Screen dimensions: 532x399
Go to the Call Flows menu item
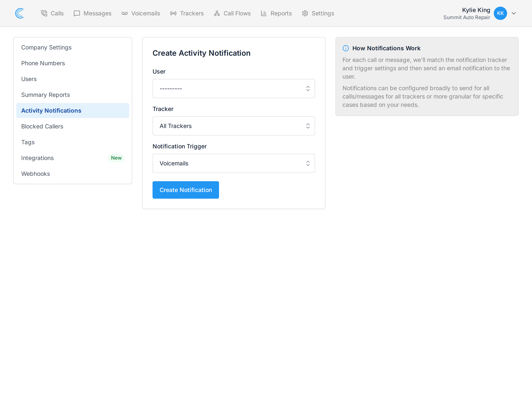pyautogui.click(x=232, y=13)
